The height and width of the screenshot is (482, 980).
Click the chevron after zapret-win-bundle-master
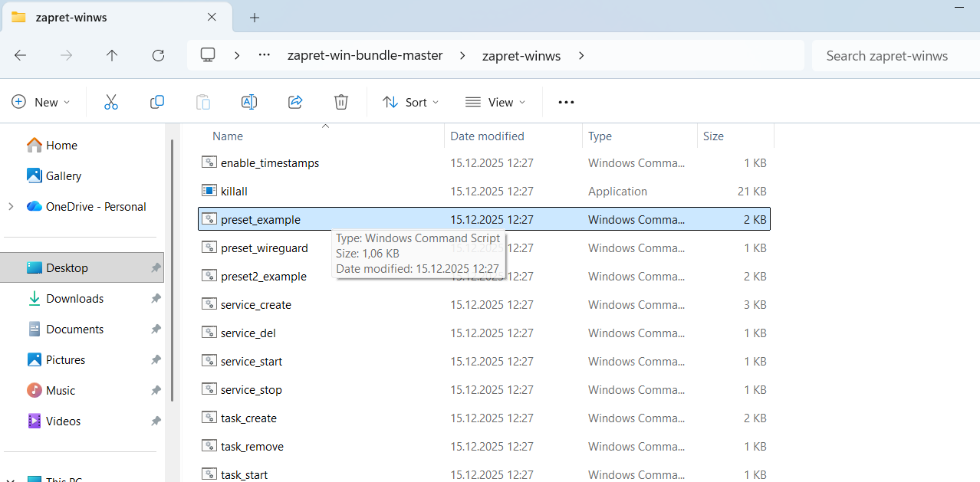coord(462,55)
